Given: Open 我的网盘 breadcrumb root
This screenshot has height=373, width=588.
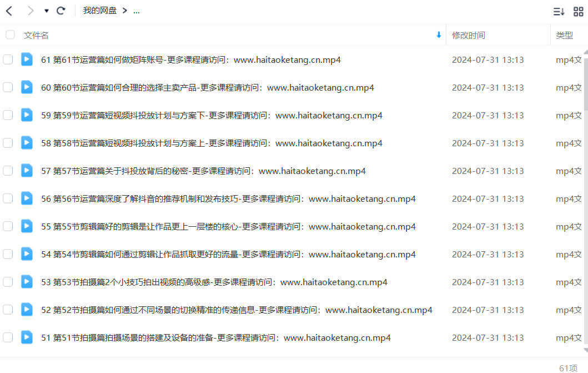Looking at the screenshot, I should 100,11.
